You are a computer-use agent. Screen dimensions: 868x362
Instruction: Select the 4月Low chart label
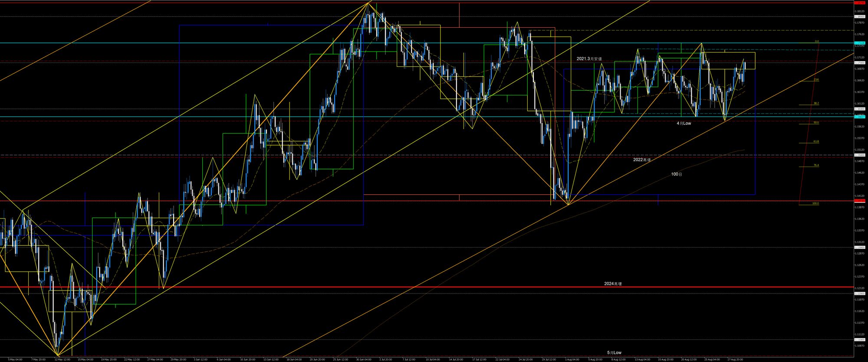[x=684, y=123]
